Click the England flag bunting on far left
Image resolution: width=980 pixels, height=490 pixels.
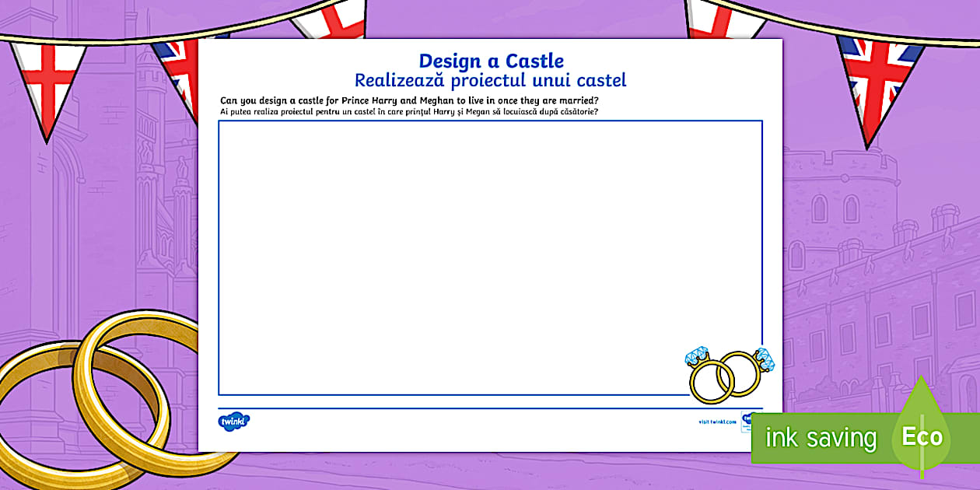[x=47, y=82]
